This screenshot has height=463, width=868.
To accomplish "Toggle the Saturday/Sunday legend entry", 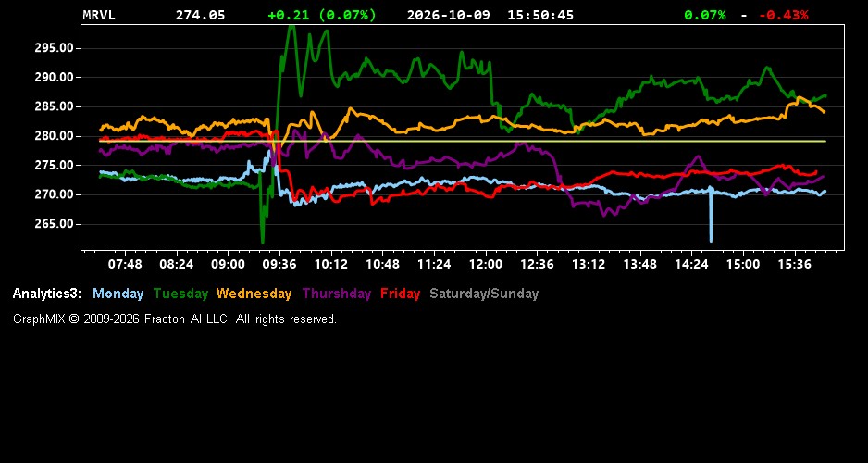I will coord(484,294).
